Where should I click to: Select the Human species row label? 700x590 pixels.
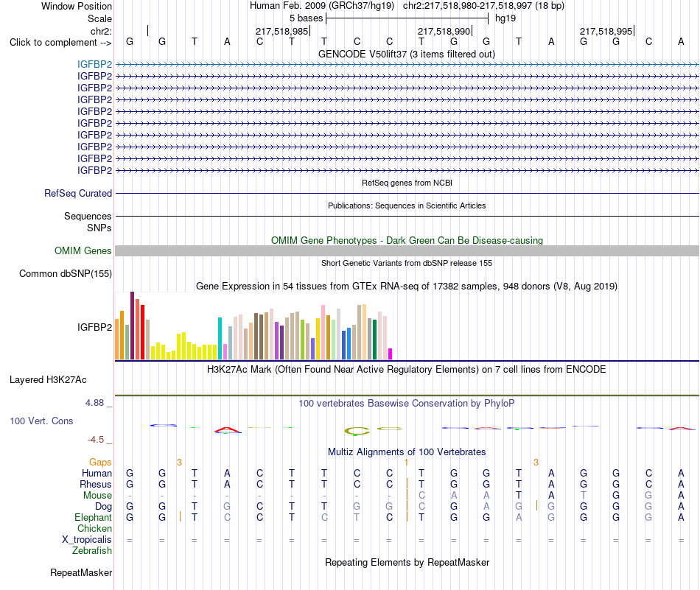point(97,473)
